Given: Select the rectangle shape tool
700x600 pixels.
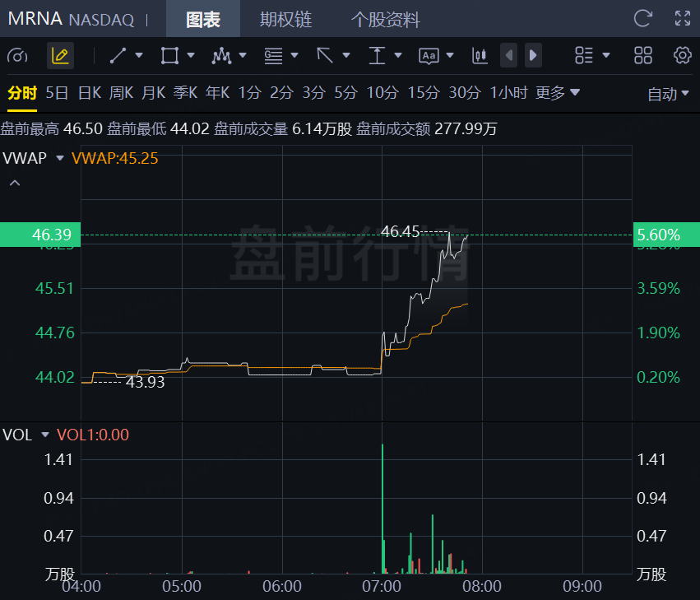Looking at the screenshot, I should click(169, 56).
